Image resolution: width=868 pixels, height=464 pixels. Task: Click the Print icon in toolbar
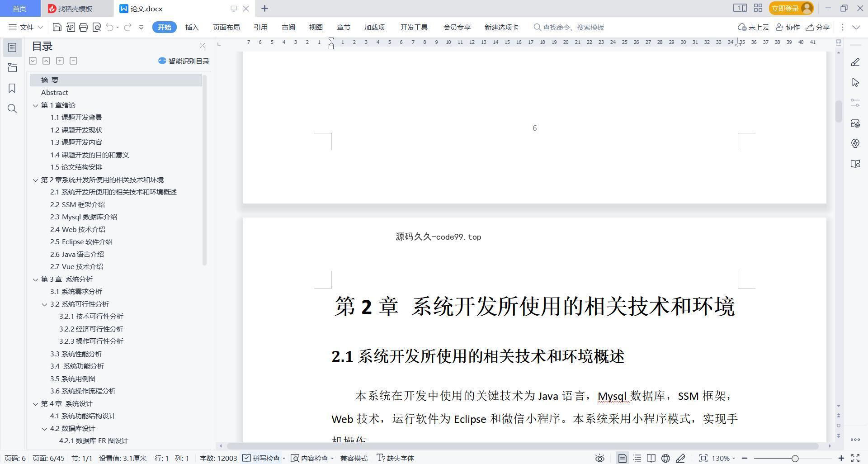click(83, 27)
